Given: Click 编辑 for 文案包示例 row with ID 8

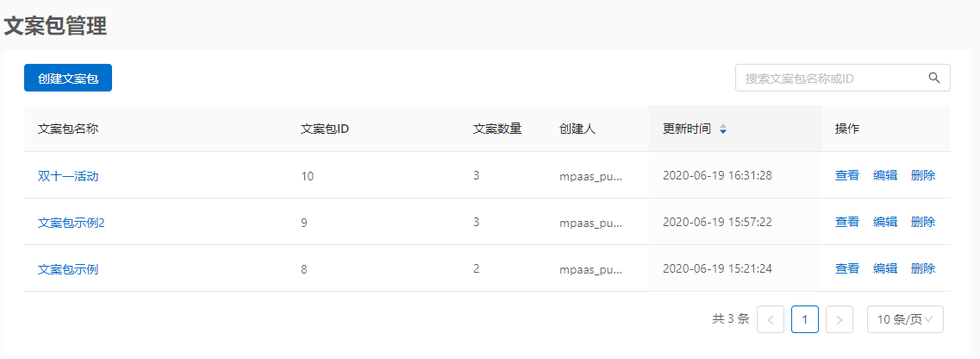Looking at the screenshot, I should pyautogui.click(x=885, y=269).
